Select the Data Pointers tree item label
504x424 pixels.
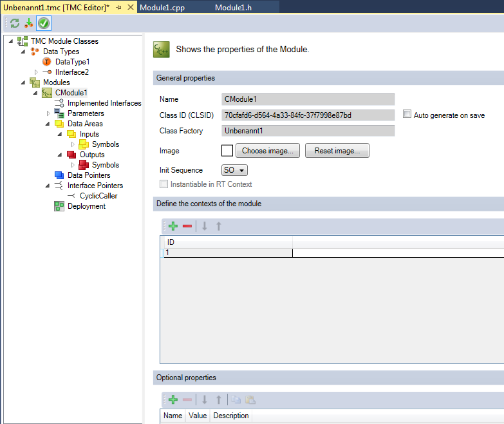tap(89, 175)
